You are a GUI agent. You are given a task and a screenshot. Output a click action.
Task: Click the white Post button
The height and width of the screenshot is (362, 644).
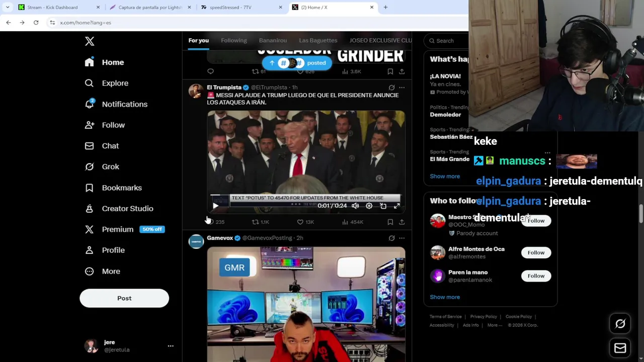coord(124,298)
